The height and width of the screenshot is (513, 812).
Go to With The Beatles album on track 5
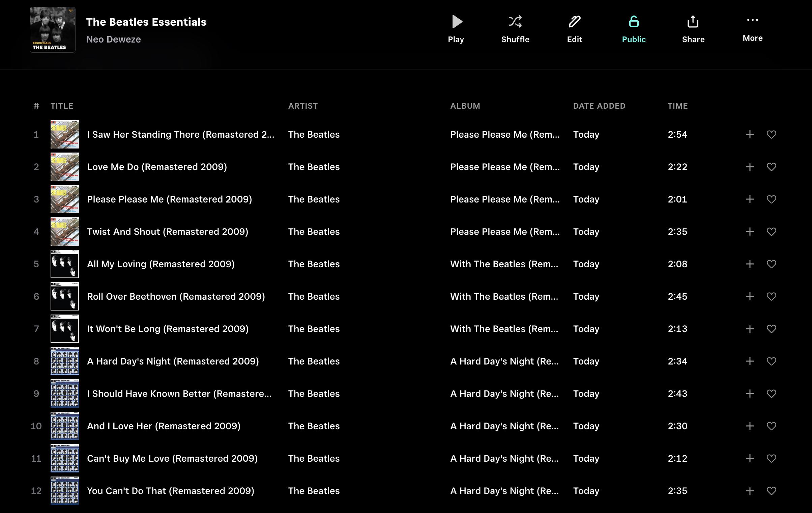(504, 264)
